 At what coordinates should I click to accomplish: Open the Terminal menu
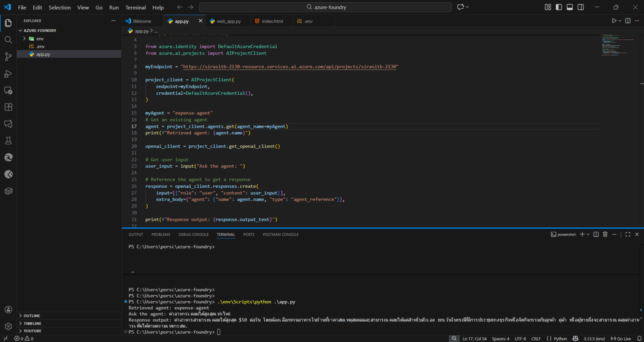[135, 7]
